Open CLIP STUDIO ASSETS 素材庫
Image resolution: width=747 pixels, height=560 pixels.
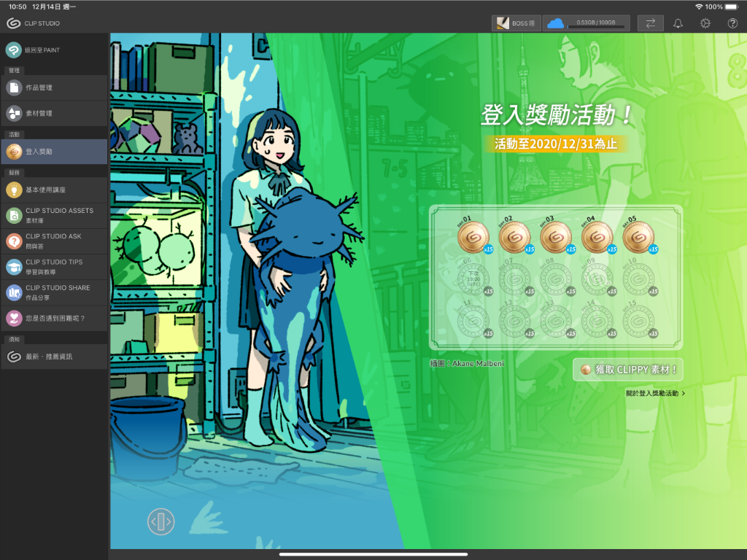tap(54, 216)
